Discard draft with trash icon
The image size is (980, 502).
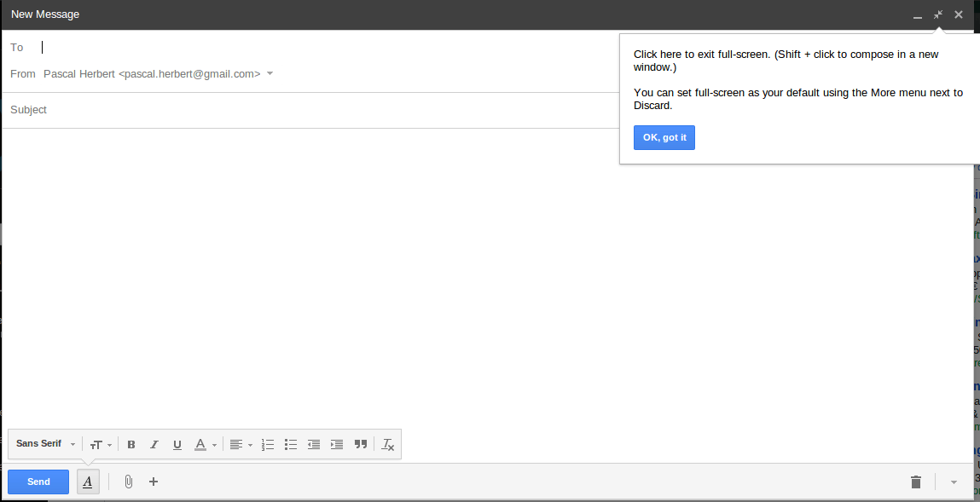[x=916, y=482]
